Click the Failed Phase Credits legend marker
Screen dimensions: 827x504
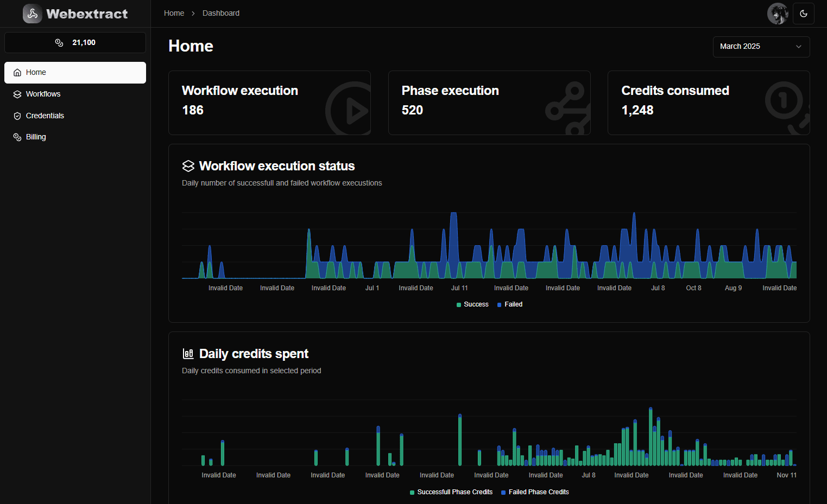(x=503, y=493)
